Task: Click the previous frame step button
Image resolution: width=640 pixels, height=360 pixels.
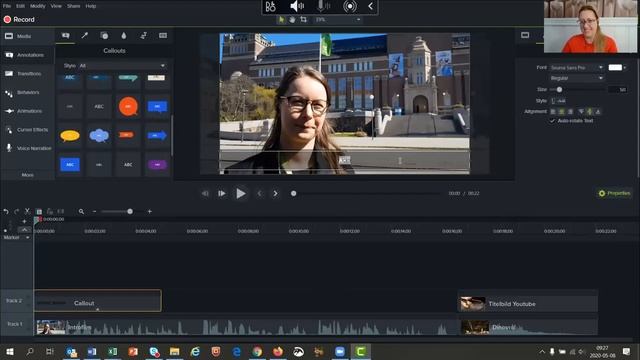Action: click(205, 193)
